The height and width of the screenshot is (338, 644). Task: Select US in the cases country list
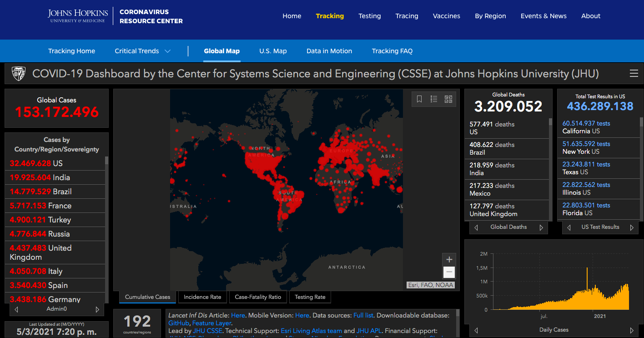click(57, 163)
